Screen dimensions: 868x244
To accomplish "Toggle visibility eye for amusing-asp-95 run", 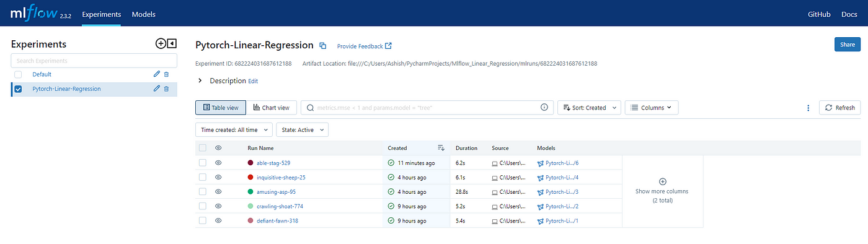I will pos(218,191).
